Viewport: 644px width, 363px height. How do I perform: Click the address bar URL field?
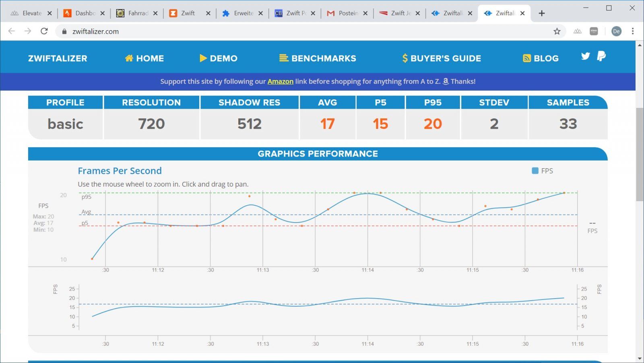click(282, 31)
